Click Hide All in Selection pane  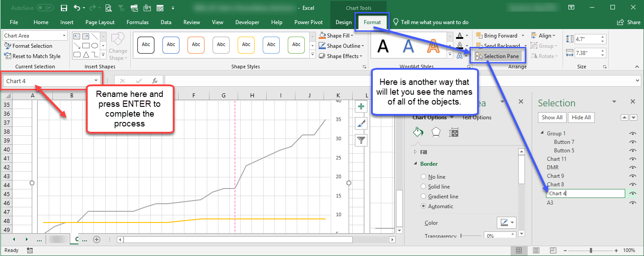(581, 118)
